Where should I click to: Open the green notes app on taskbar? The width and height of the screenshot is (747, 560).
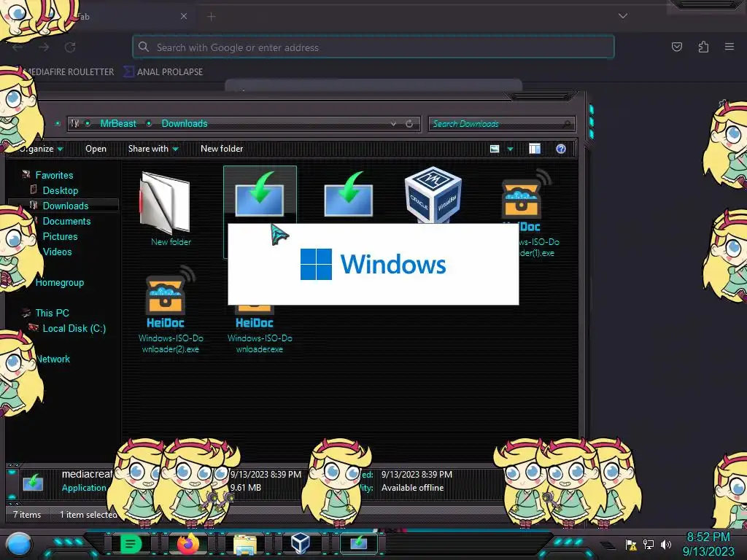point(130,543)
